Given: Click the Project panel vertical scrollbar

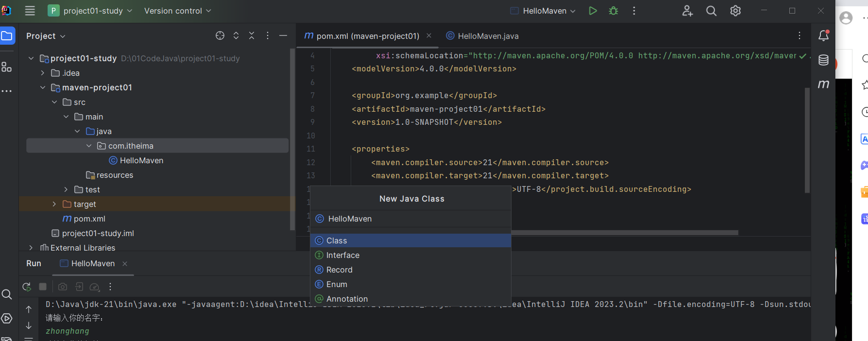Looking at the screenshot, I should 292,139.
